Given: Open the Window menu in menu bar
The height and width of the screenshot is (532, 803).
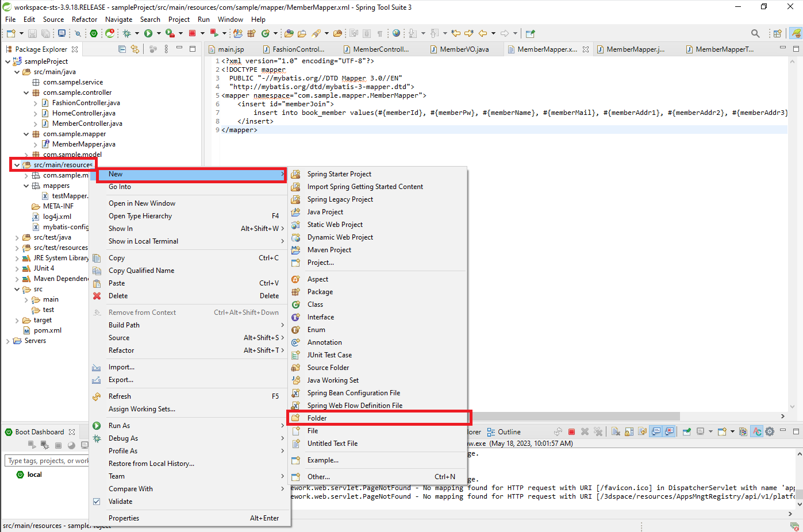Looking at the screenshot, I should click(x=230, y=19).
